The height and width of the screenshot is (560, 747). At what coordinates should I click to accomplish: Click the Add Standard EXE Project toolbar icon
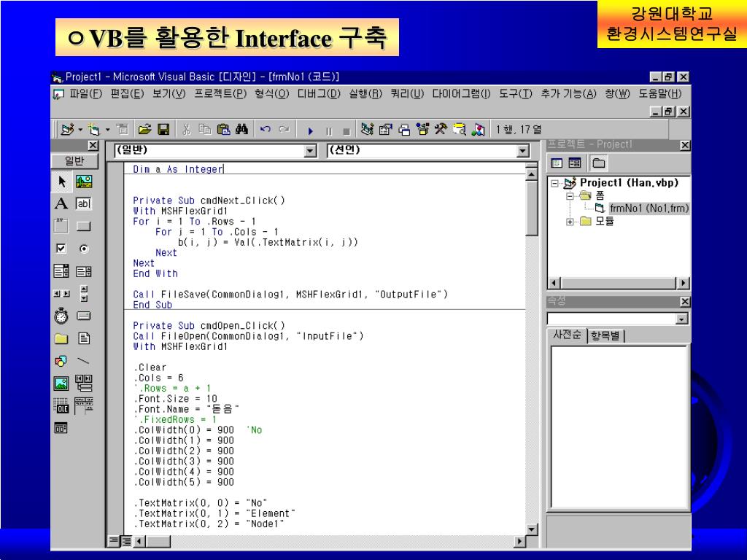(67, 129)
